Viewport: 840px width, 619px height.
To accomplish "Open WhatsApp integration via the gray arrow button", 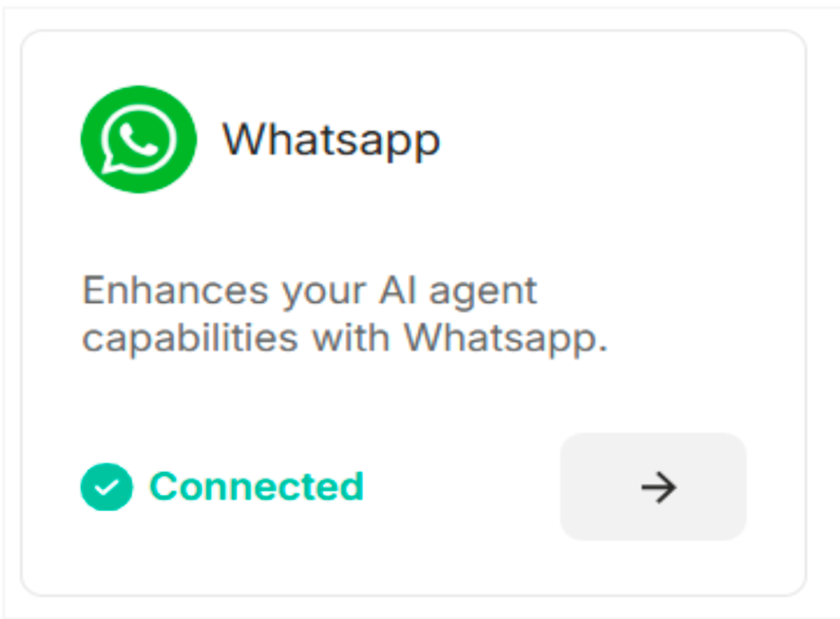I will [653, 486].
